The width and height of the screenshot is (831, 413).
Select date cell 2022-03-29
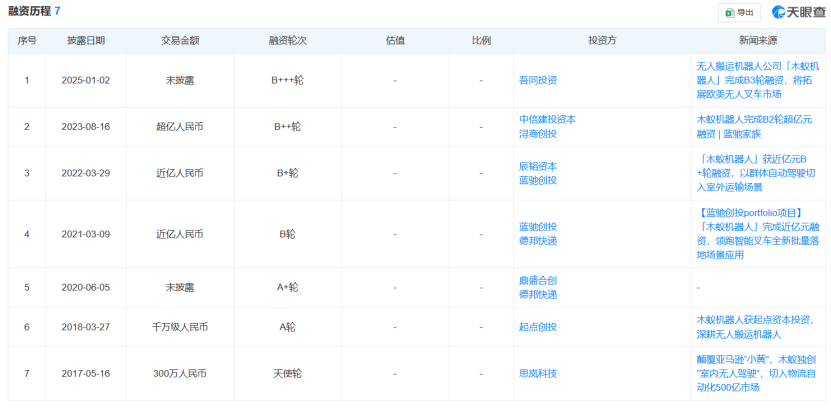point(86,173)
